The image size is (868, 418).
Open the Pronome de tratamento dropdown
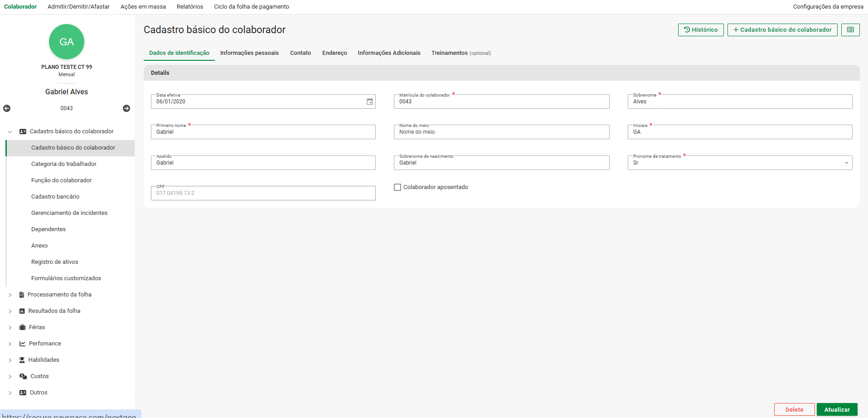[846, 163]
